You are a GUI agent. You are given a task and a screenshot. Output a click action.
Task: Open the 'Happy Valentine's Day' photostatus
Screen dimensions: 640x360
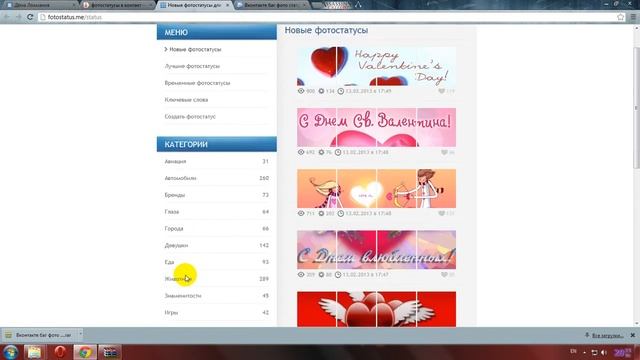(x=376, y=66)
